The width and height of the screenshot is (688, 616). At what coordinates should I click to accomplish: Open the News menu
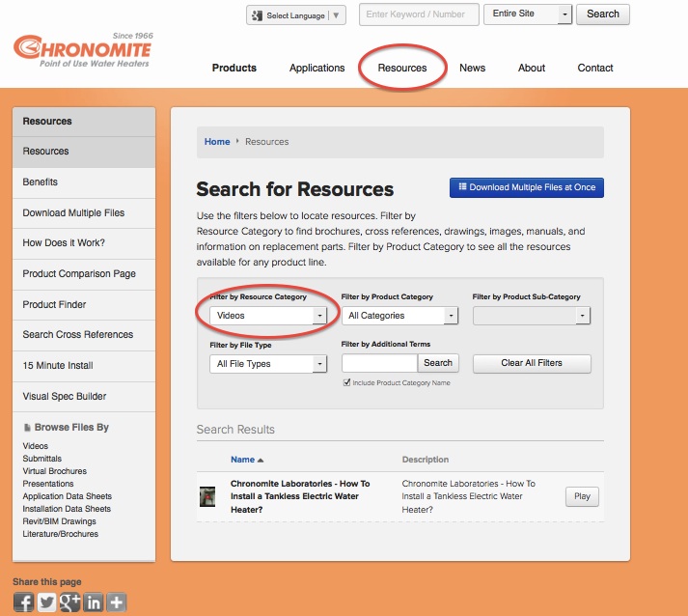(x=473, y=68)
